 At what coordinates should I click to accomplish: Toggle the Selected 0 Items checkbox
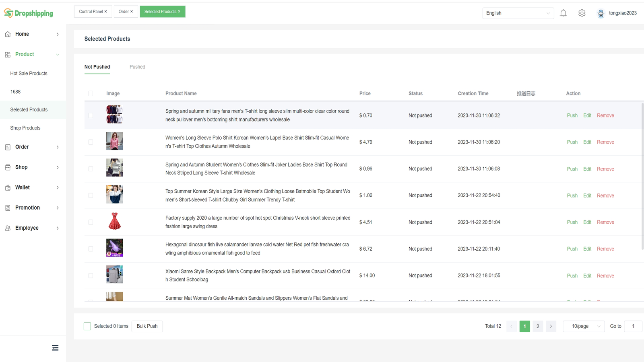pos(87,326)
